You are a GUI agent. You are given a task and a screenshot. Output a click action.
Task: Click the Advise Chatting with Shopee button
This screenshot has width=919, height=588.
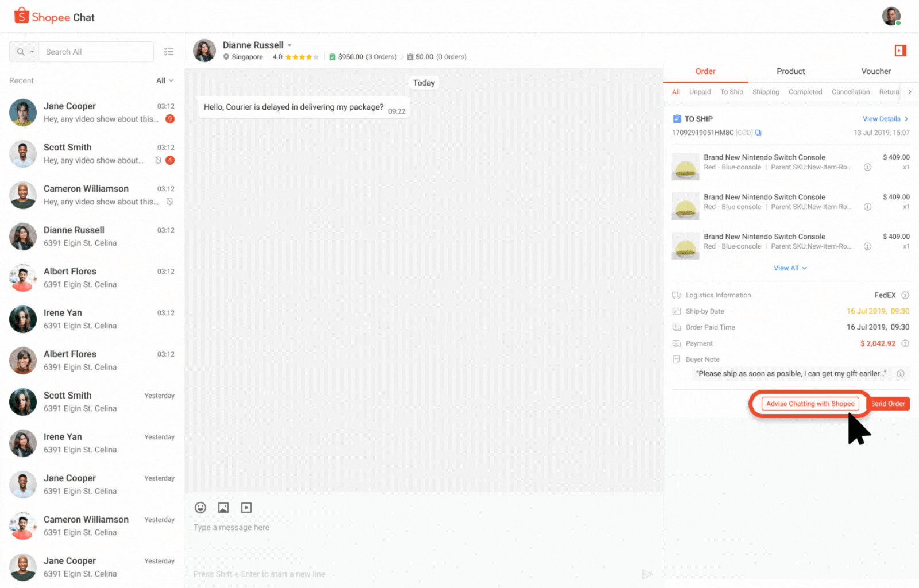click(x=810, y=403)
